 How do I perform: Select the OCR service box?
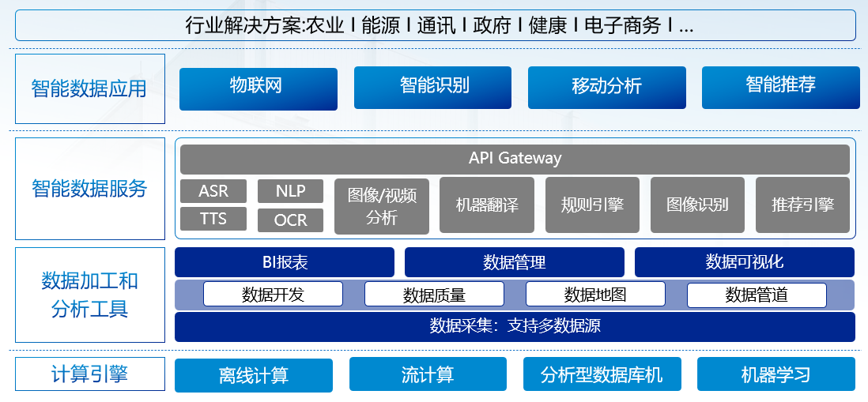(291, 220)
